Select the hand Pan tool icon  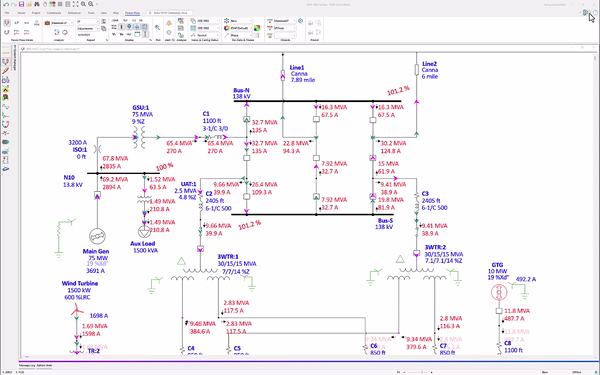point(45,4)
